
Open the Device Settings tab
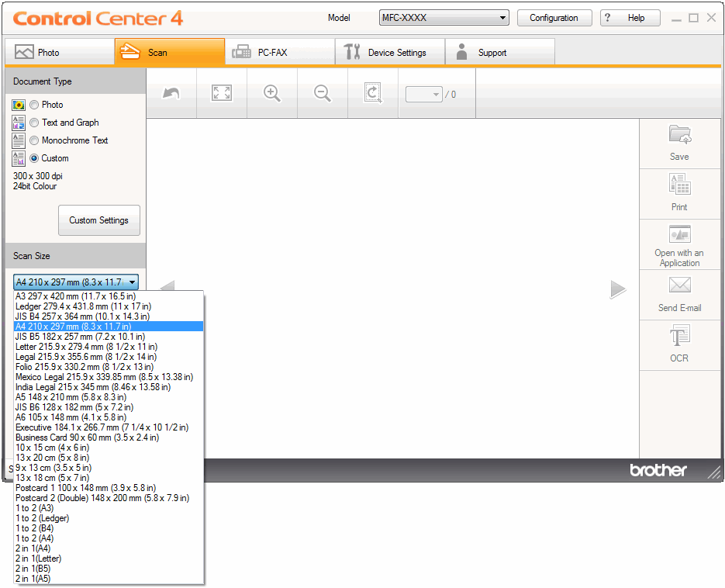coord(390,52)
